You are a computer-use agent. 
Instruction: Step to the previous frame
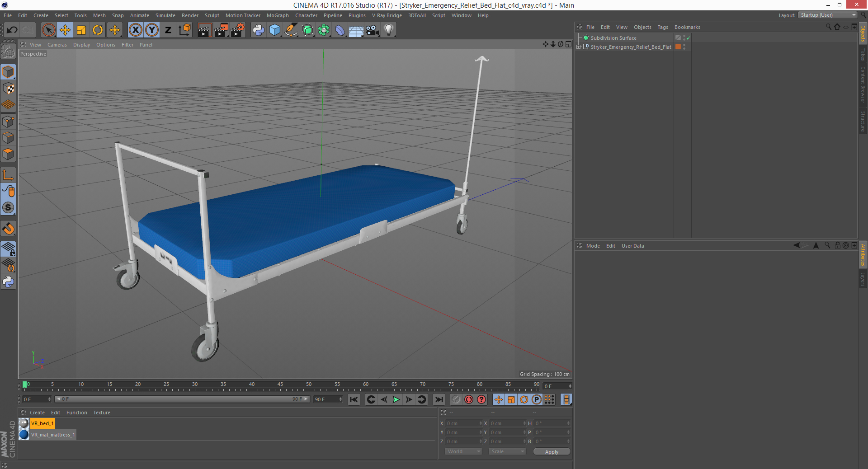coord(383,399)
